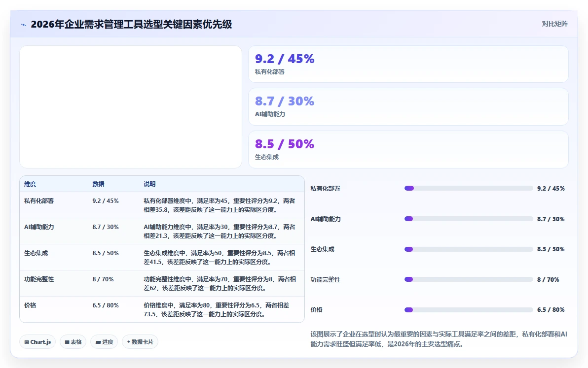588x368 pixels.
Task: Click the 进度 tag chip
Action: [104, 342]
